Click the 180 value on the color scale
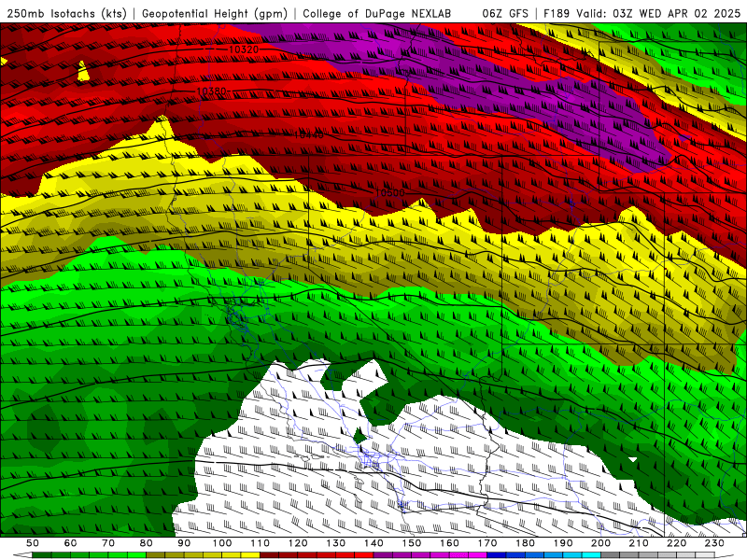 coord(525,543)
